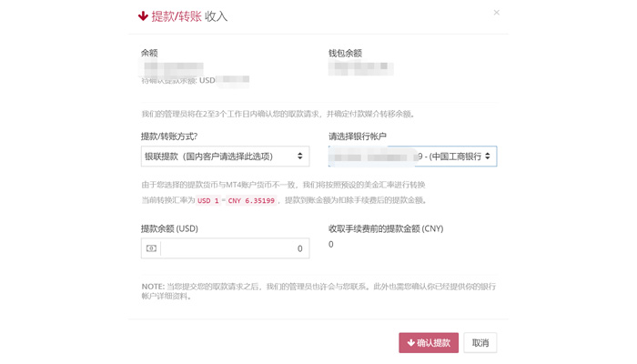Click the NOTE text about withdrawal requests

(318, 291)
